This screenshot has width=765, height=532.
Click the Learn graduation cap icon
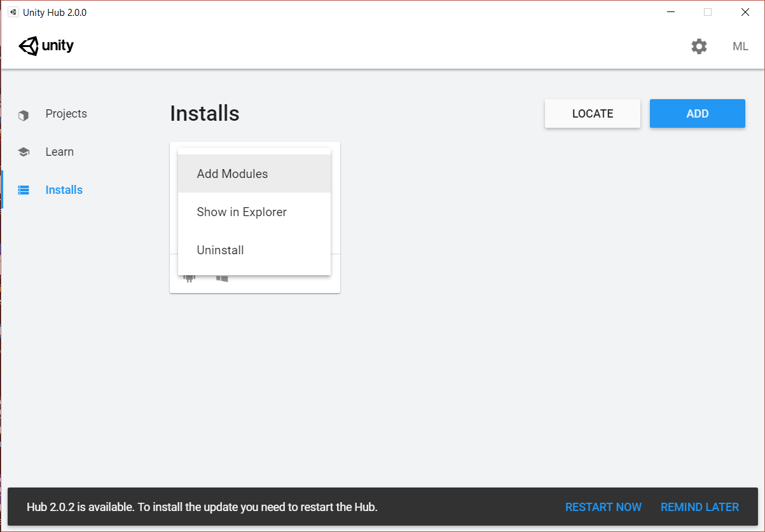[24, 152]
